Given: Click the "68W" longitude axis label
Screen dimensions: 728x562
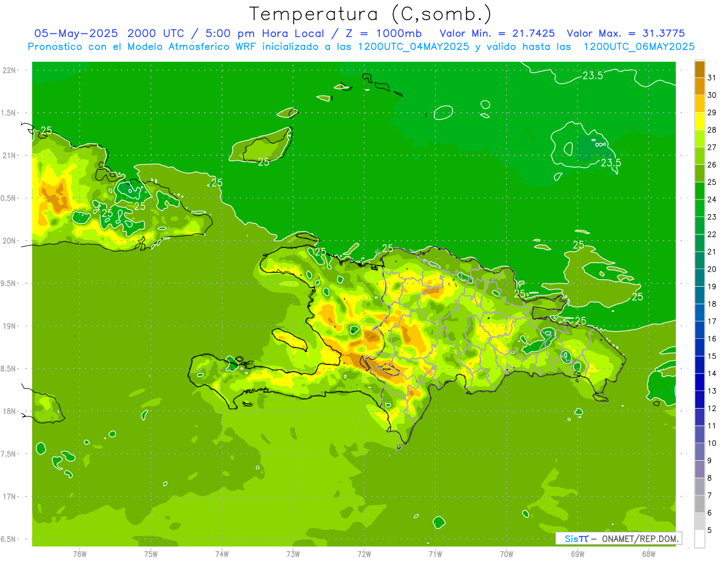Looking at the screenshot, I should [649, 554].
